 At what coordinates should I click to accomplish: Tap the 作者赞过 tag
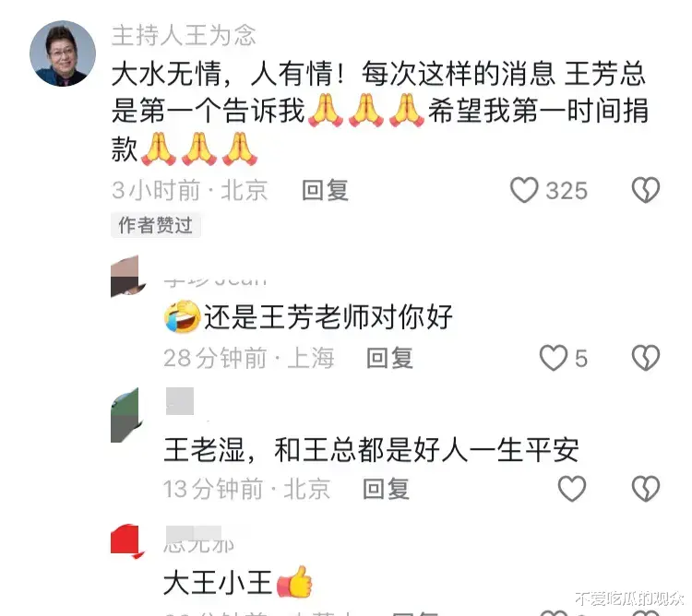[x=155, y=225]
